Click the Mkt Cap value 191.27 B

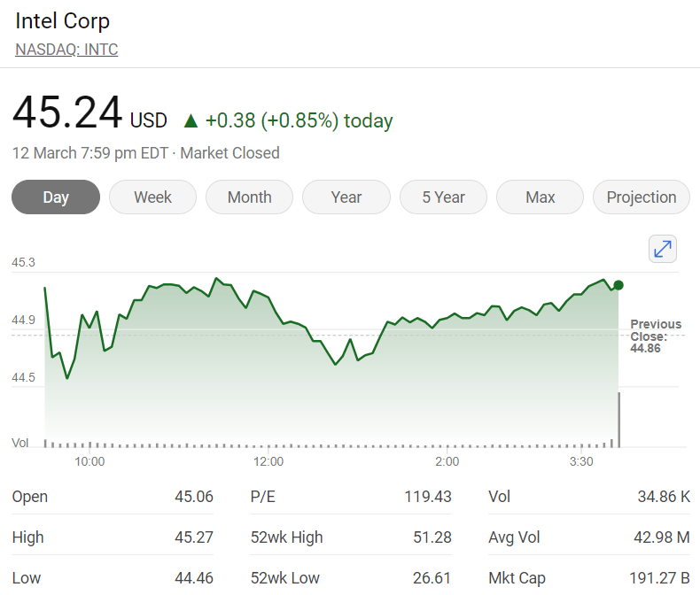coord(660,578)
